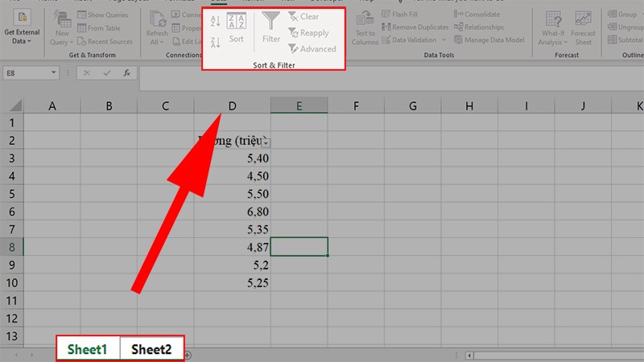
Task: Click Forecast Sheet
Action: click(583, 29)
